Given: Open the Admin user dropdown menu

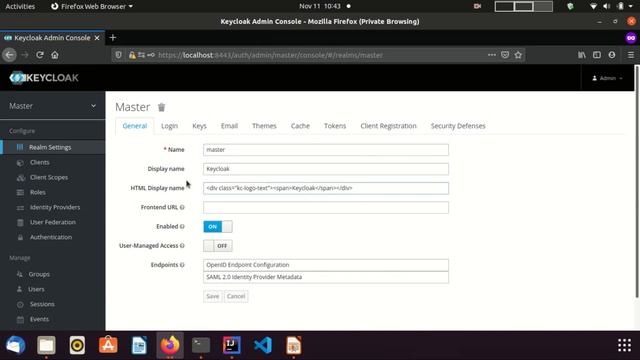Looking at the screenshot, I should coord(607,78).
